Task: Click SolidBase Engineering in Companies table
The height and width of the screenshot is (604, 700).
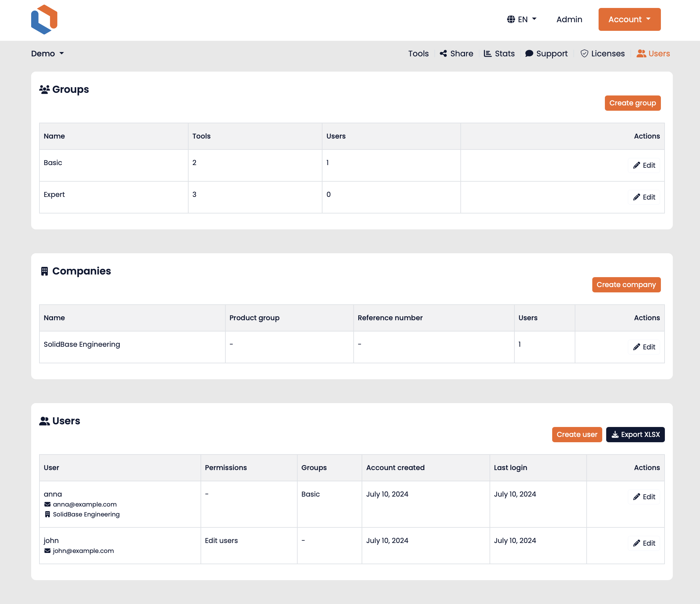Action: click(x=82, y=344)
